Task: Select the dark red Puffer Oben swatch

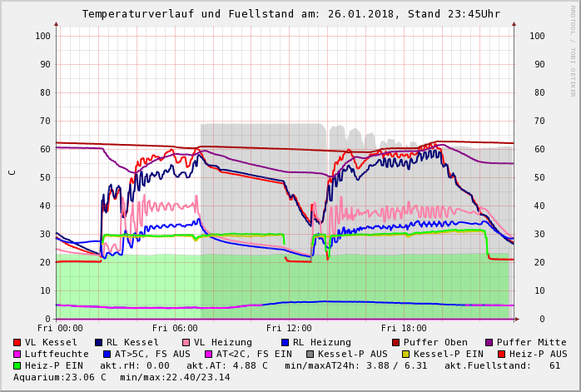Action: click(395, 342)
